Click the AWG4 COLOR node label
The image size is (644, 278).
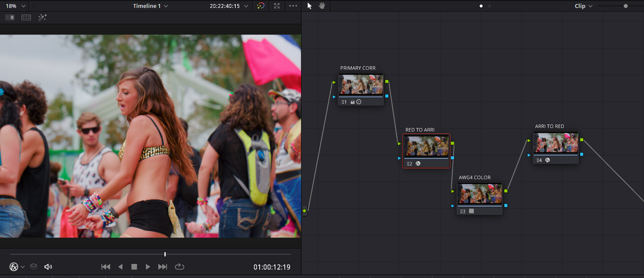pyautogui.click(x=475, y=177)
